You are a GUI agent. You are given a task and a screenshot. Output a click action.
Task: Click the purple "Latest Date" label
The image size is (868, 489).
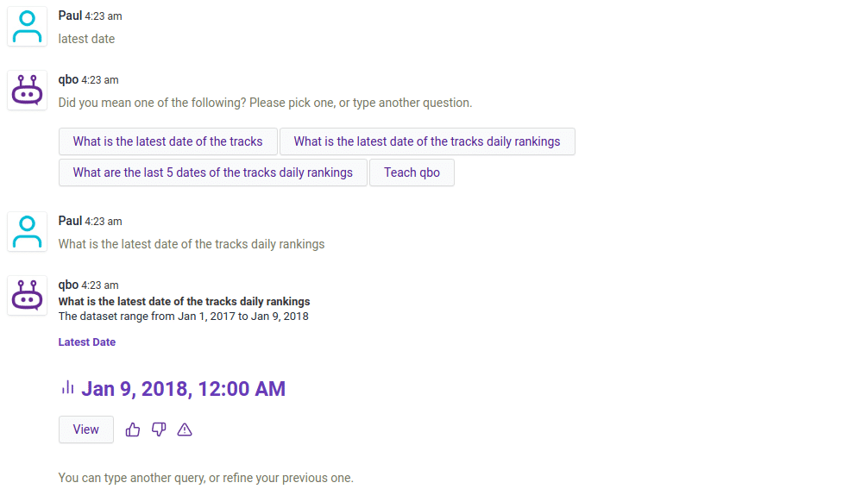click(x=87, y=342)
